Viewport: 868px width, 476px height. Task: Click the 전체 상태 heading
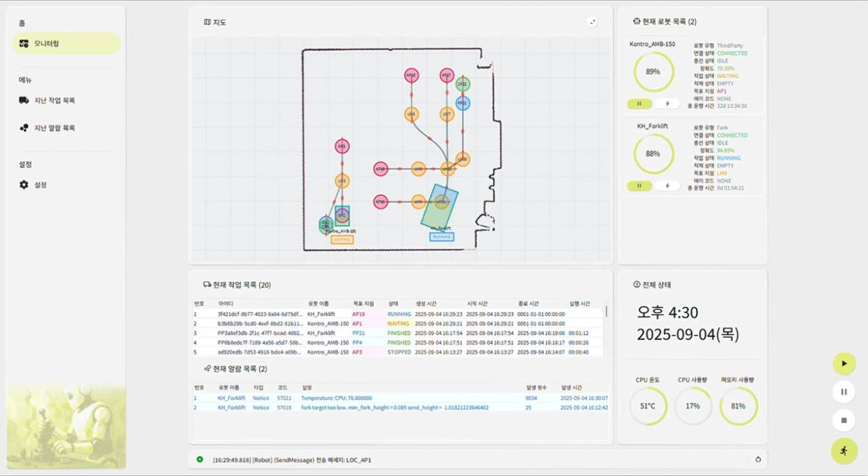[x=657, y=285]
